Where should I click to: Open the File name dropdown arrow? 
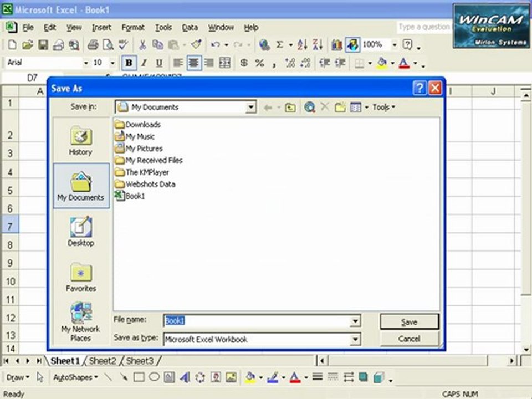(355, 321)
